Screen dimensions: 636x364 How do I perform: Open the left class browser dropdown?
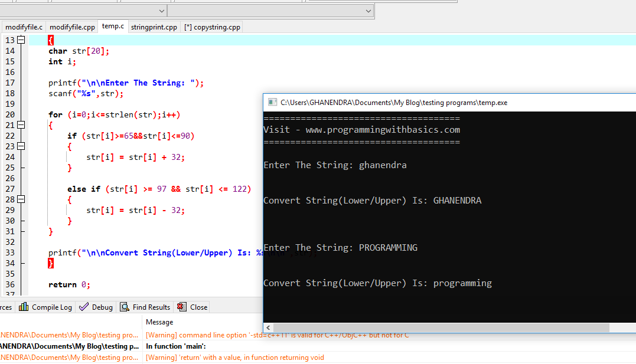[161, 11]
